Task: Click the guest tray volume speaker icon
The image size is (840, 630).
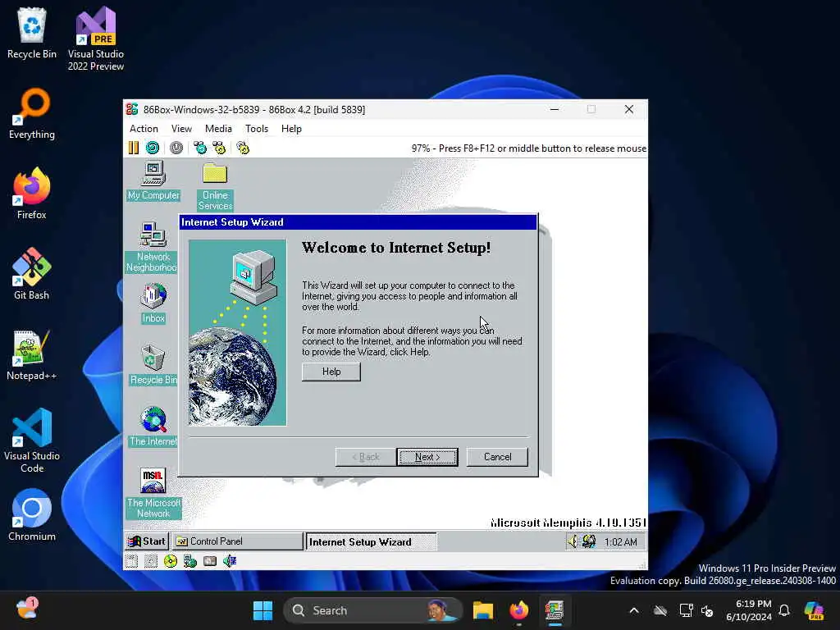Action: [573, 541]
